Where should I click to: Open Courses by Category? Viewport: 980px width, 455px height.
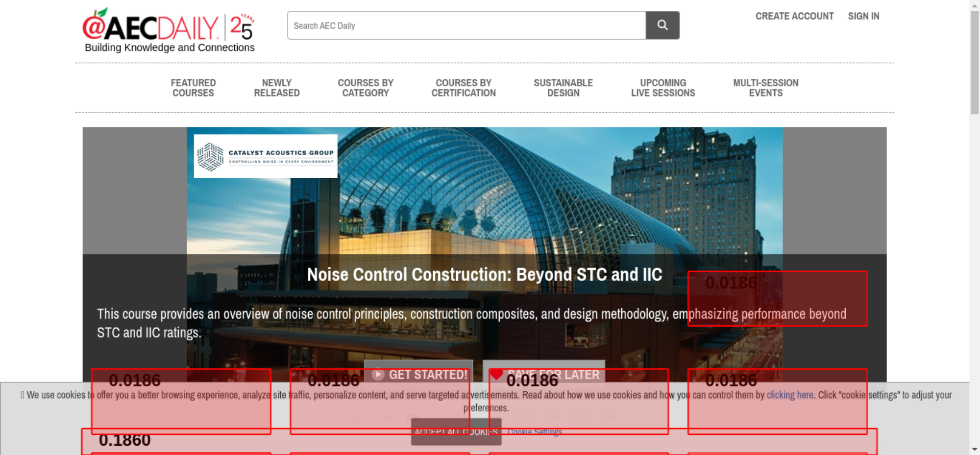pyautogui.click(x=366, y=88)
